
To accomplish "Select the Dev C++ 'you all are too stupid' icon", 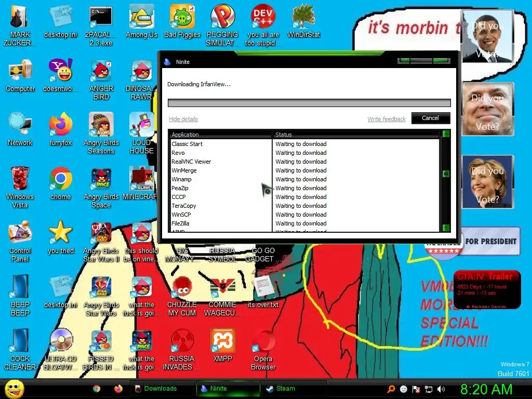I will 263,24.
